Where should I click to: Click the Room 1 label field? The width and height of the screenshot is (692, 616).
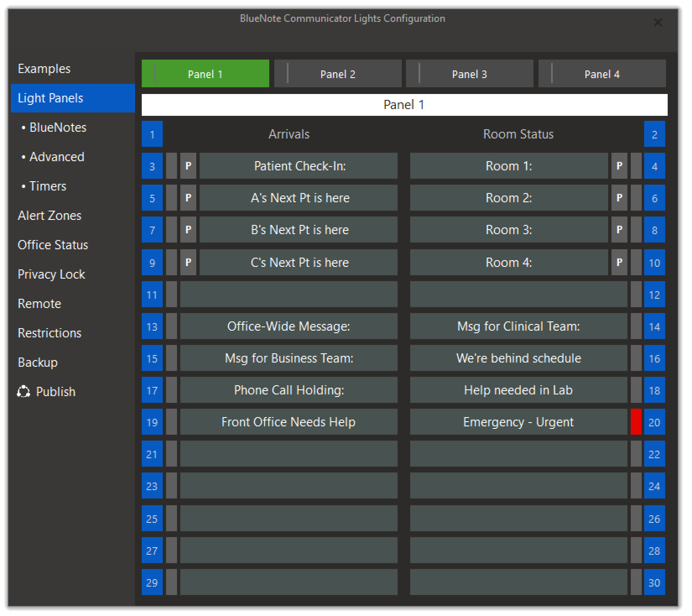click(x=509, y=166)
